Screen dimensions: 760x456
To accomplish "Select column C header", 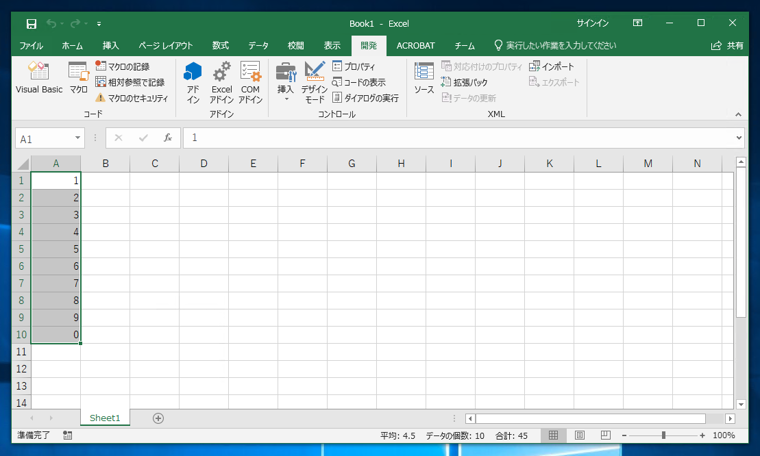I will pyautogui.click(x=155, y=164).
